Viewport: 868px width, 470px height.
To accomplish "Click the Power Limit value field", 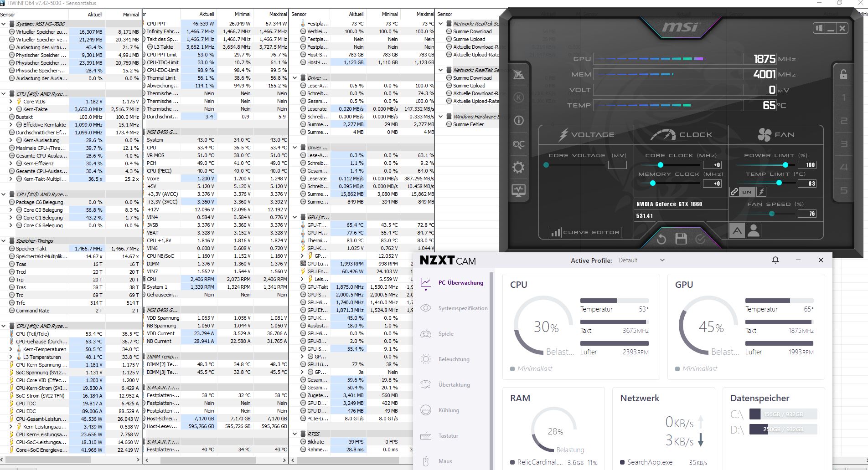I will 807,165.
